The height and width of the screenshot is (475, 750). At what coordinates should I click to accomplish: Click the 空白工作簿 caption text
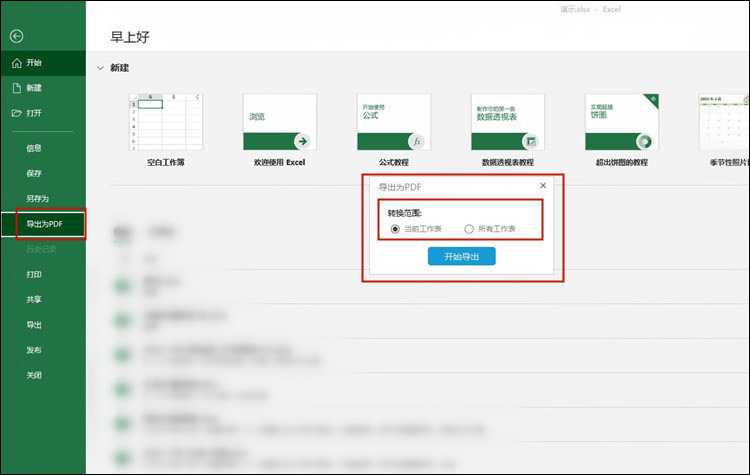click(165, 163)
